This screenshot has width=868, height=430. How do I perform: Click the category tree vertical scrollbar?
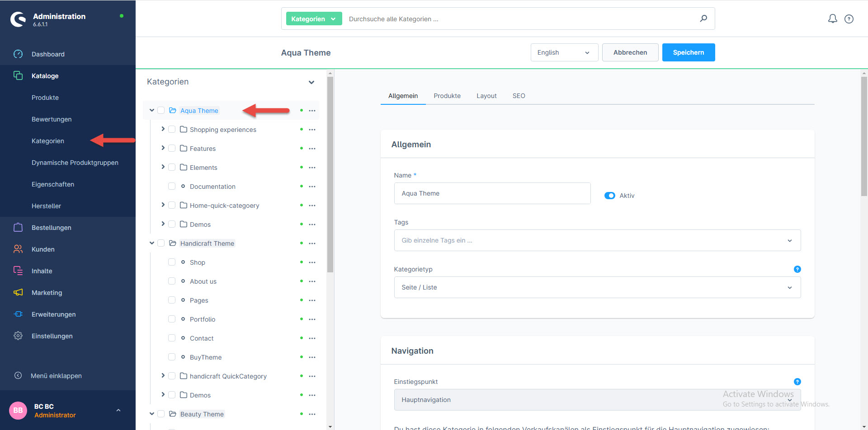[x=330, y=181]
